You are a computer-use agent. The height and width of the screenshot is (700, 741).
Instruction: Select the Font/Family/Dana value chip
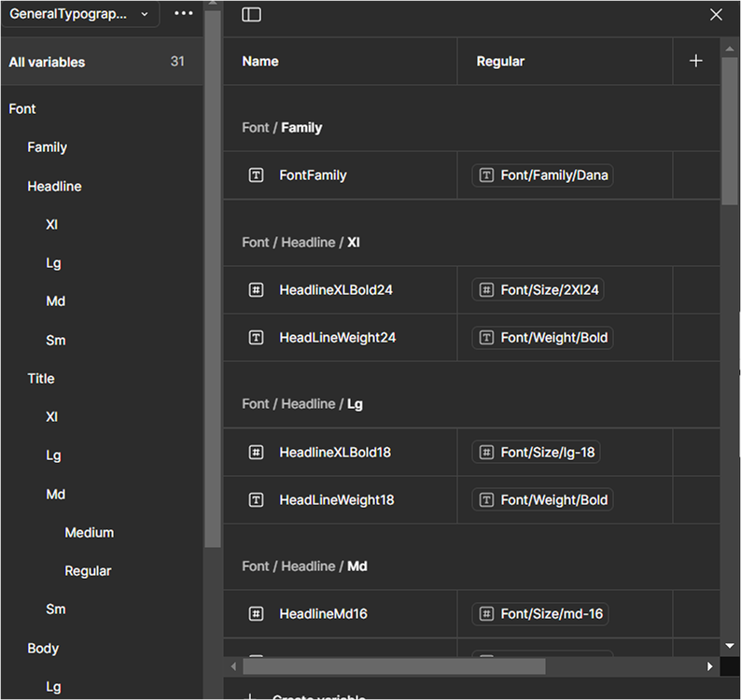click(543, 175)
